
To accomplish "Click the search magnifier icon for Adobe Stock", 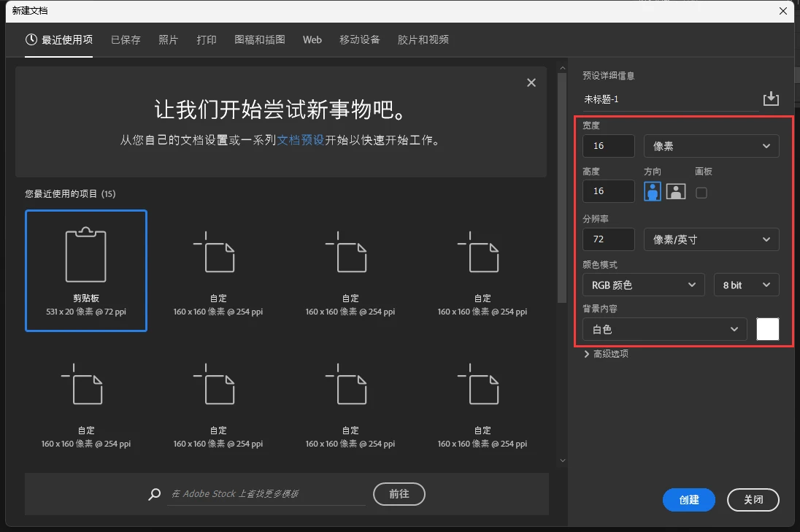I will tap(154, 494).
